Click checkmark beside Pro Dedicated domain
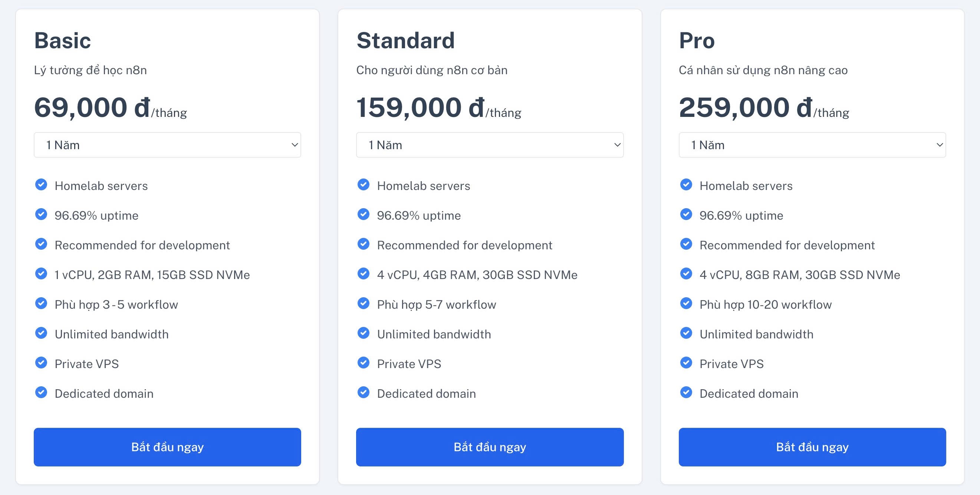This screenshot has height=495, width=980. click(x=686, y=392)
